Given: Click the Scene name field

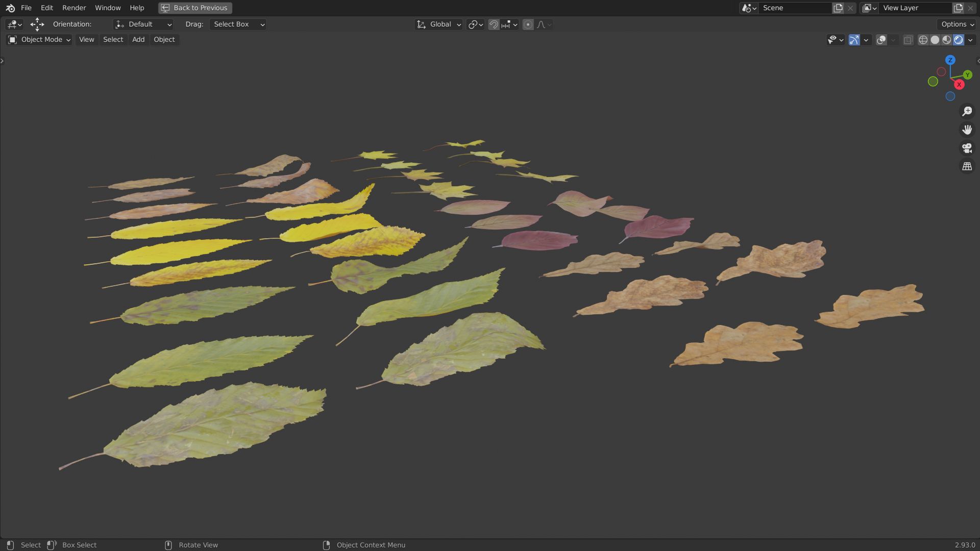Looking at the screenshot, I should coord(794,8).
